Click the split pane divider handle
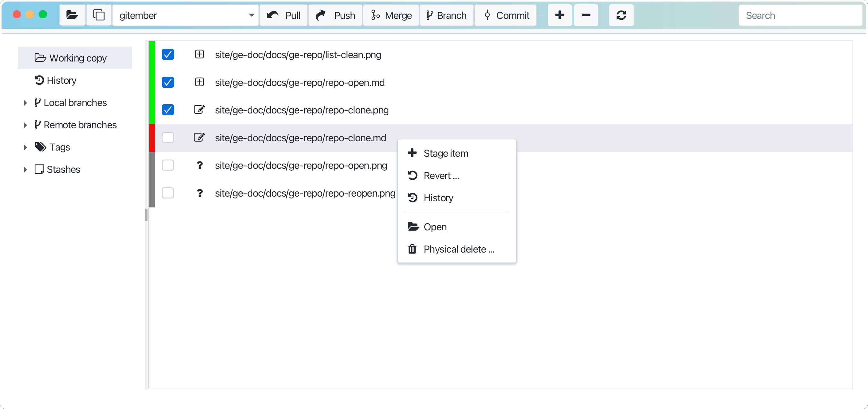This screenshot has width=868, height=409. (146, 215)
